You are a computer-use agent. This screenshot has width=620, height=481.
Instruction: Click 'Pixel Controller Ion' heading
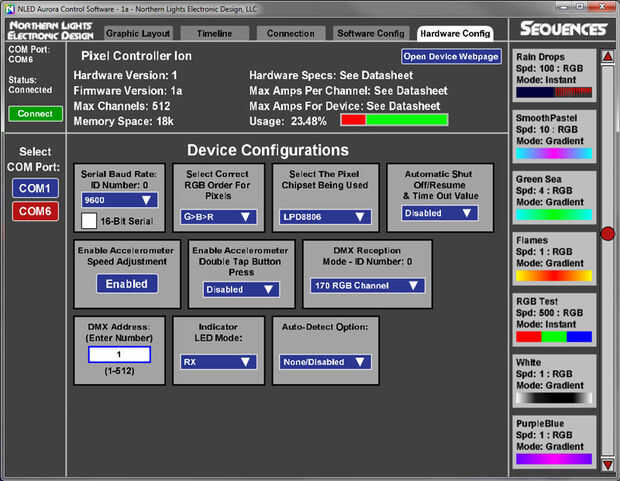tap(136, 56)
